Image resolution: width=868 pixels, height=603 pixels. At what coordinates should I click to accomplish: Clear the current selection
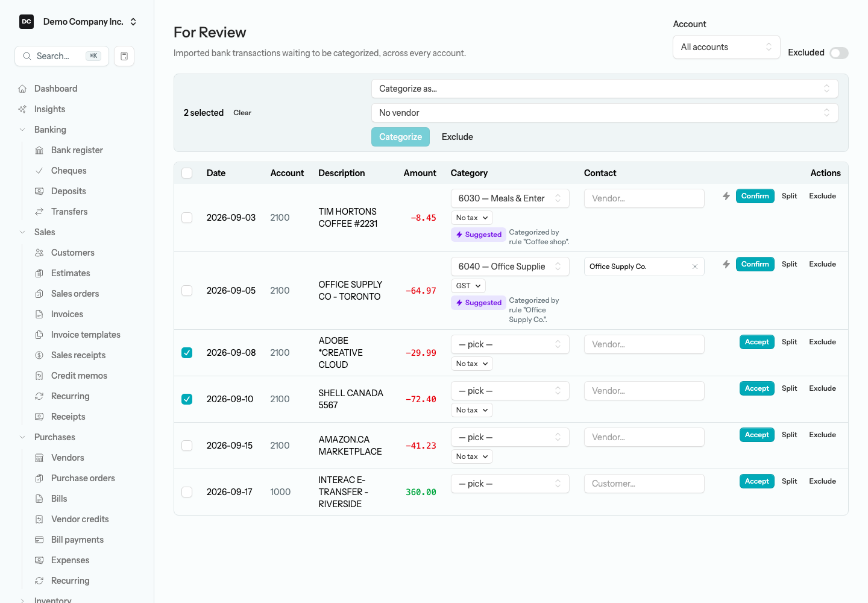tap(242, 113)
